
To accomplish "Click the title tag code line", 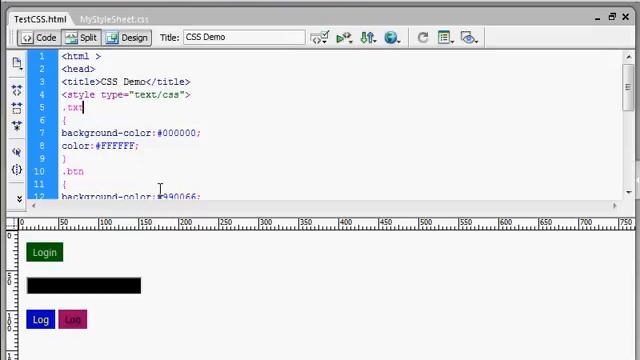I will pyautogui.click(x=126, y=82).
